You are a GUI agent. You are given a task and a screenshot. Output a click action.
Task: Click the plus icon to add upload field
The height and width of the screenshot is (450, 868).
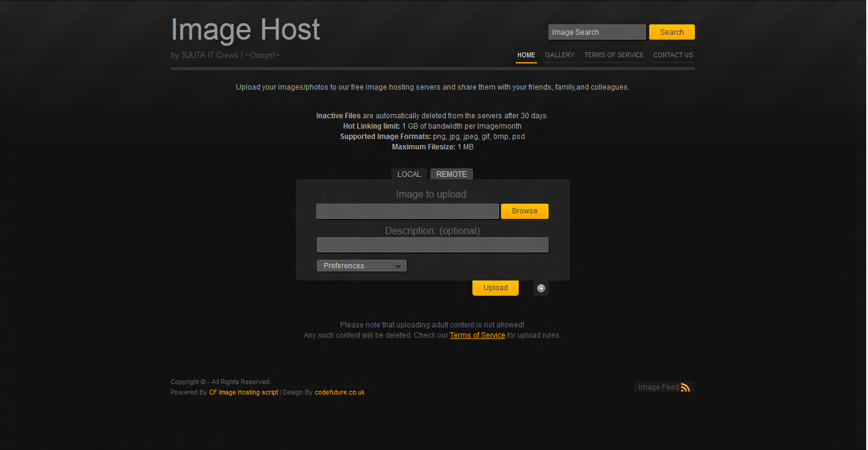541,288
